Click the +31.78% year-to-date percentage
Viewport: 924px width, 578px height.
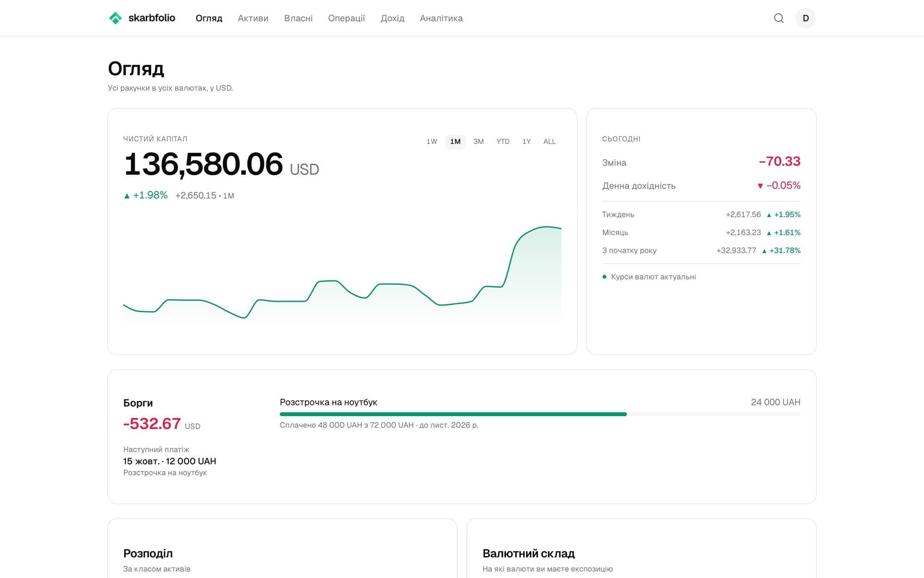785,251
